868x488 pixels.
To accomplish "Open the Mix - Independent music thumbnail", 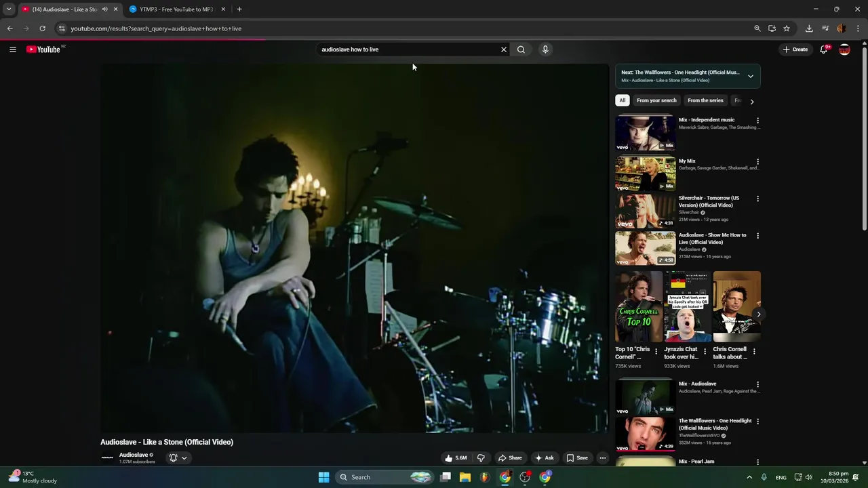I will click(646, 133).
